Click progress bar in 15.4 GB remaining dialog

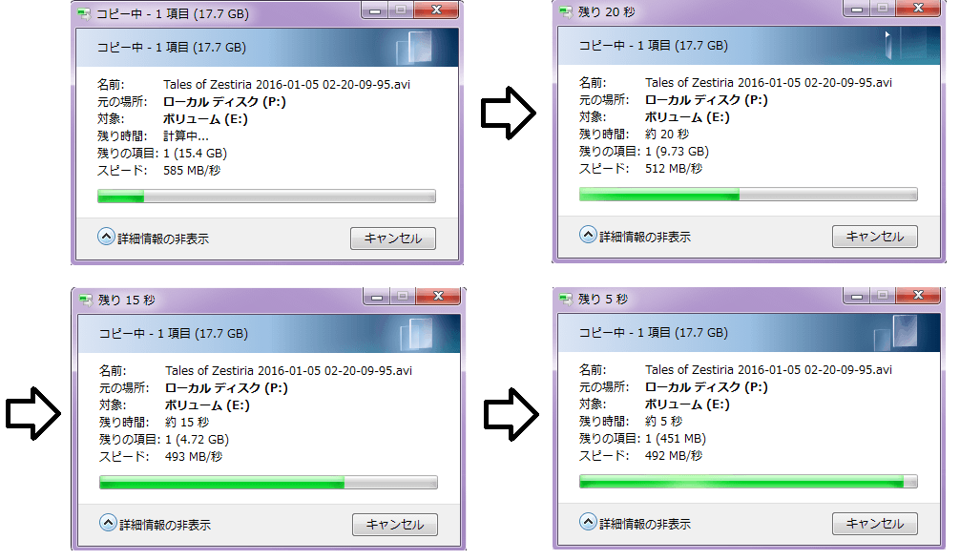tap(266, 197)
